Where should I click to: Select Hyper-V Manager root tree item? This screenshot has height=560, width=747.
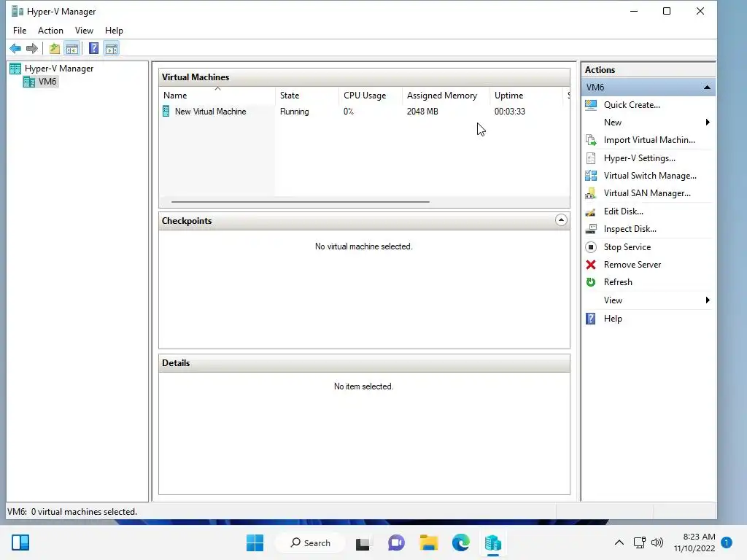(59, 69)
